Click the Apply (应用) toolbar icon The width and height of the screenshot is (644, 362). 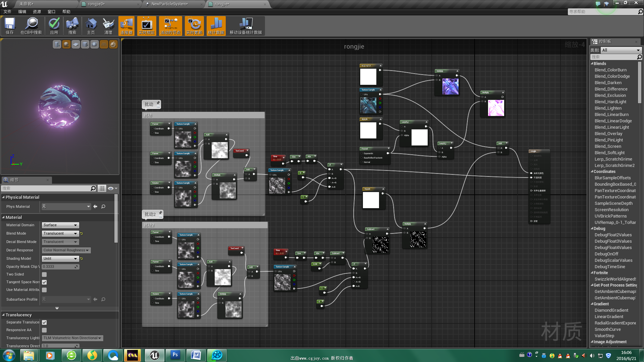point(54,26)
